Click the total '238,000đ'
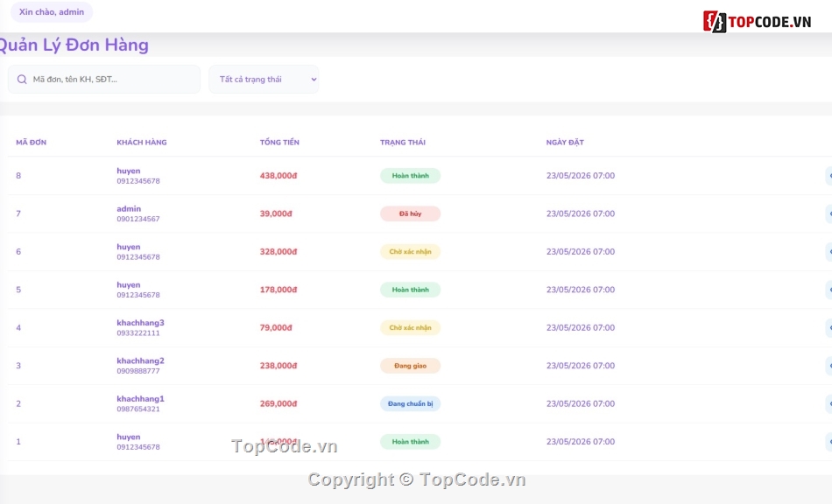The image size is (832, 504). click(279, 366)
